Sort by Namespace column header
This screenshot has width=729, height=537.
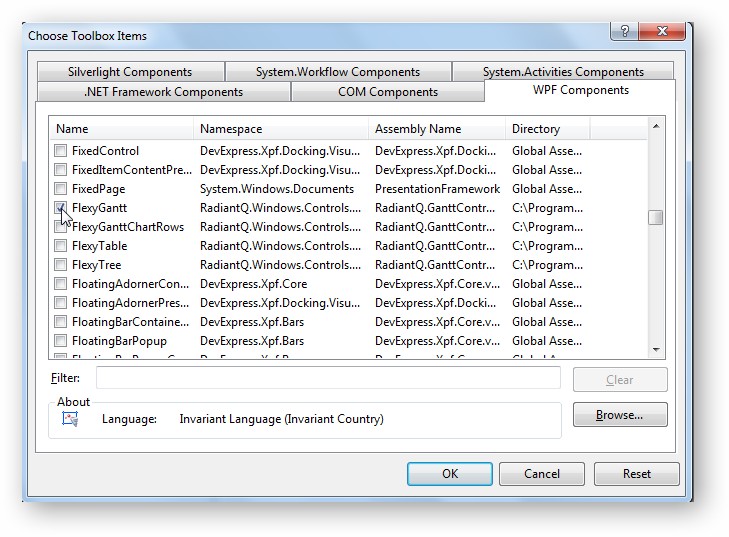(x=280, y=129)
